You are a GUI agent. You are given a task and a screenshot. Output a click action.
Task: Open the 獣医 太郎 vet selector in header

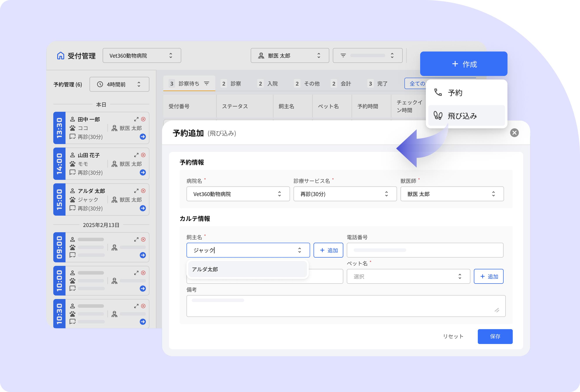tap(290, 55)
